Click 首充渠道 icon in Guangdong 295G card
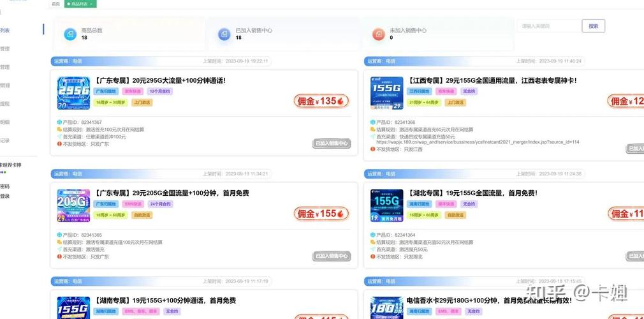Viewport: 644px width, 319px height. tap(59, 137)
